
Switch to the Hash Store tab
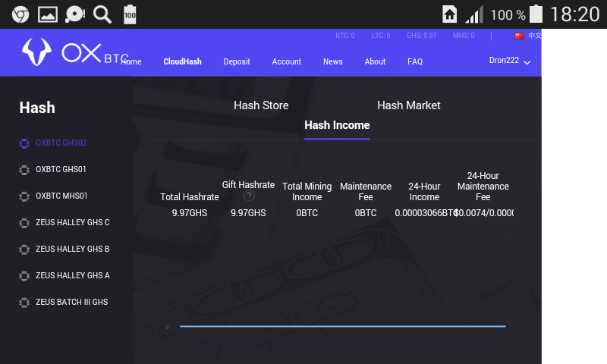(x=261, y=105)
